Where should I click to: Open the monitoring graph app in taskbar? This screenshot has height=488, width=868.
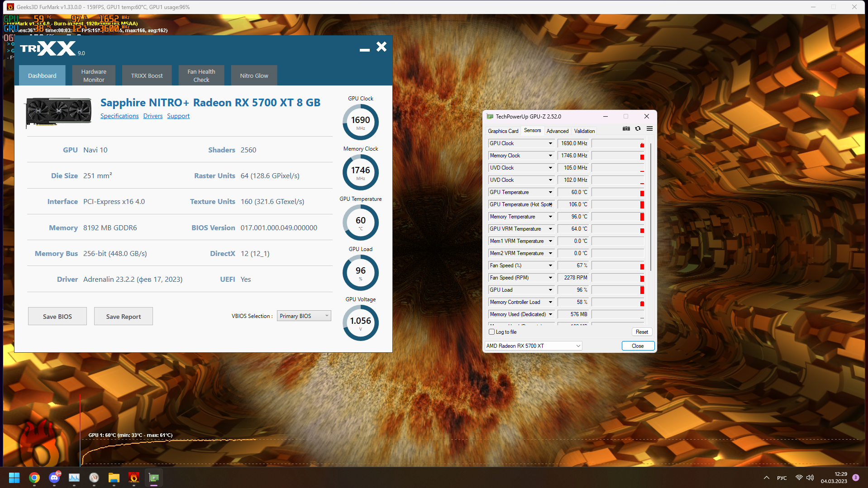[74, 478]
